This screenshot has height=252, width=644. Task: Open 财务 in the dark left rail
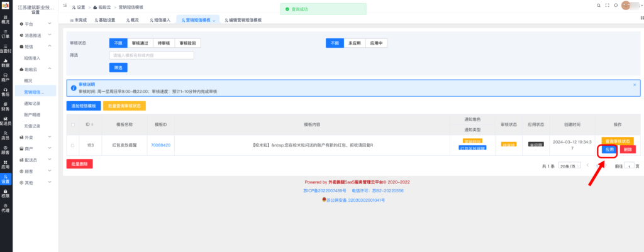coord(5,106)
